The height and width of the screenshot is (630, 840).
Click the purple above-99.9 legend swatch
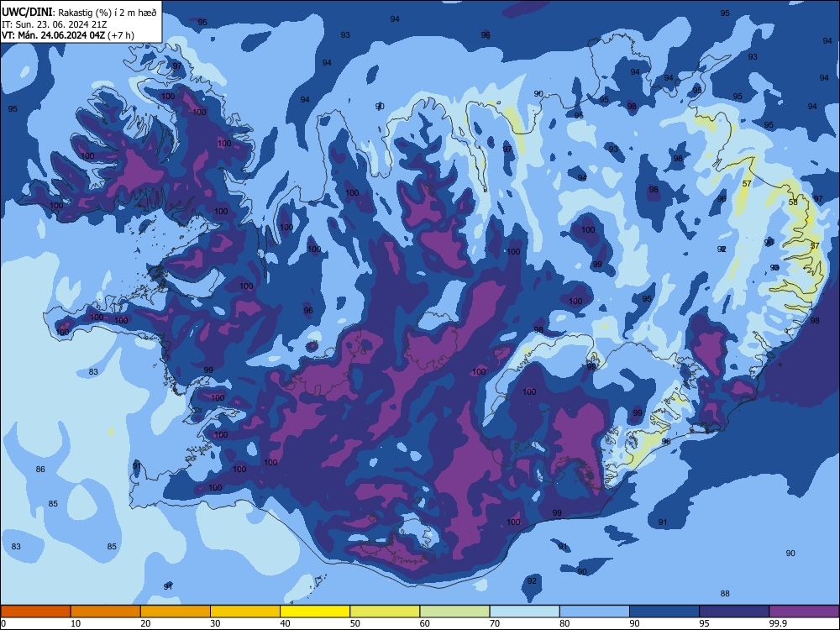click(x=804, y=612)
